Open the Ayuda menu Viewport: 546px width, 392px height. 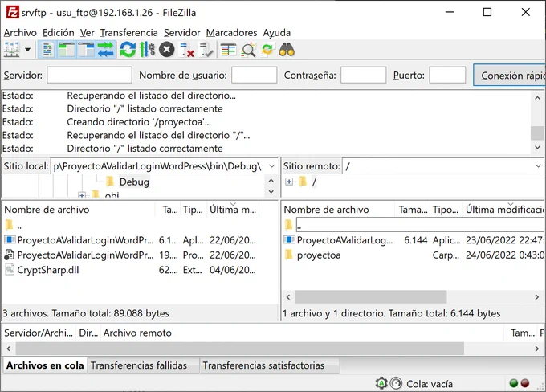tap(277, 32)
